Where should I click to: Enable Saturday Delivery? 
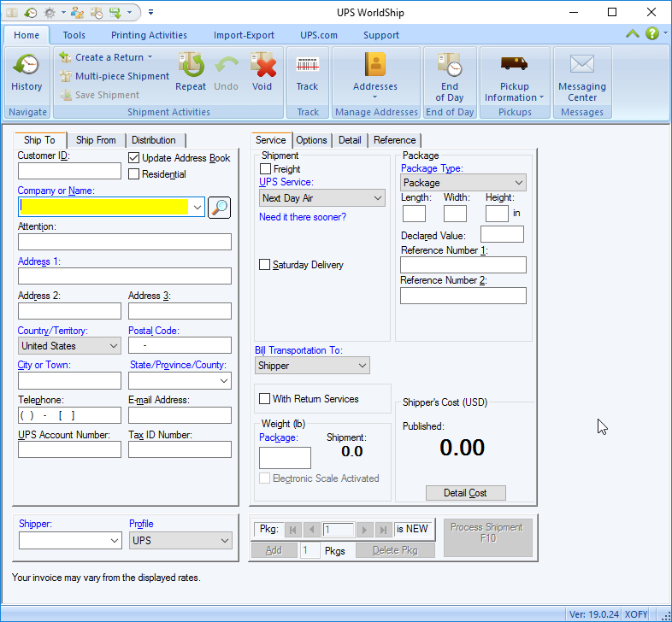point(265,264)
